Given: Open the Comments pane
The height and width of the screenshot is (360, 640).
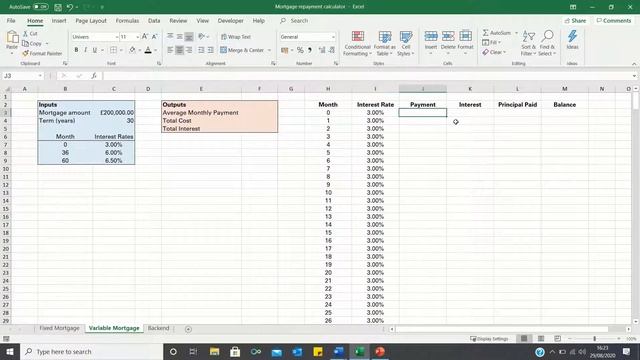Looking at the screenshot, I should click(x=613, y=20).
